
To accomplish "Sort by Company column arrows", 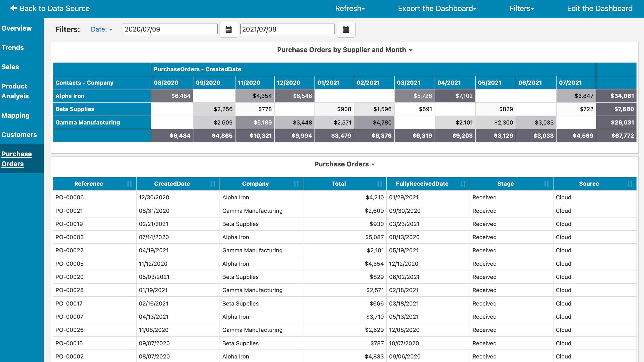I will click(296, 184).
